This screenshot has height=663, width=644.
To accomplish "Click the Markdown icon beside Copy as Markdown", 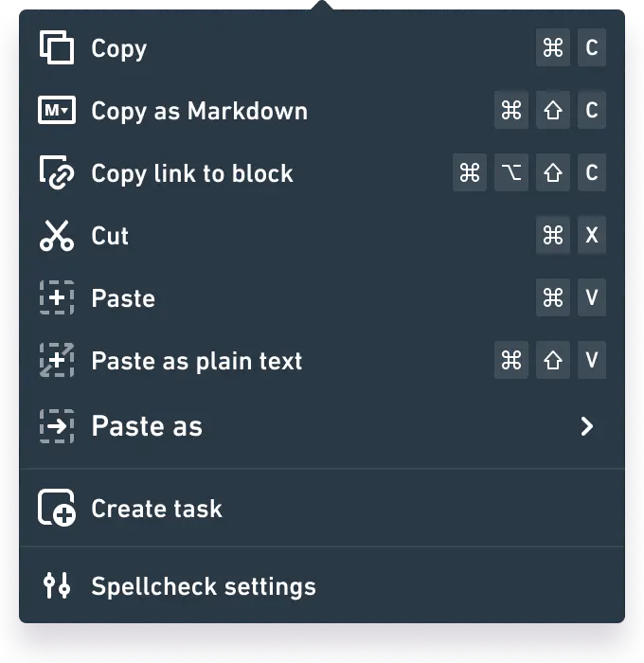I will [x=57, y=111].
